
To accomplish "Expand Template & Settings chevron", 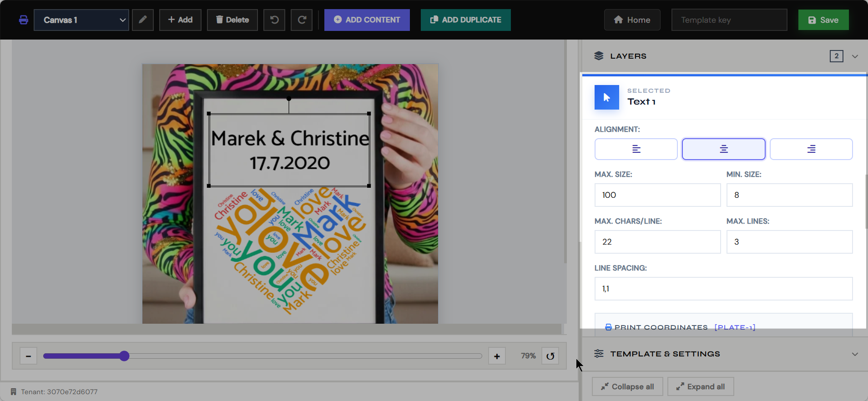I will [855, 354].
